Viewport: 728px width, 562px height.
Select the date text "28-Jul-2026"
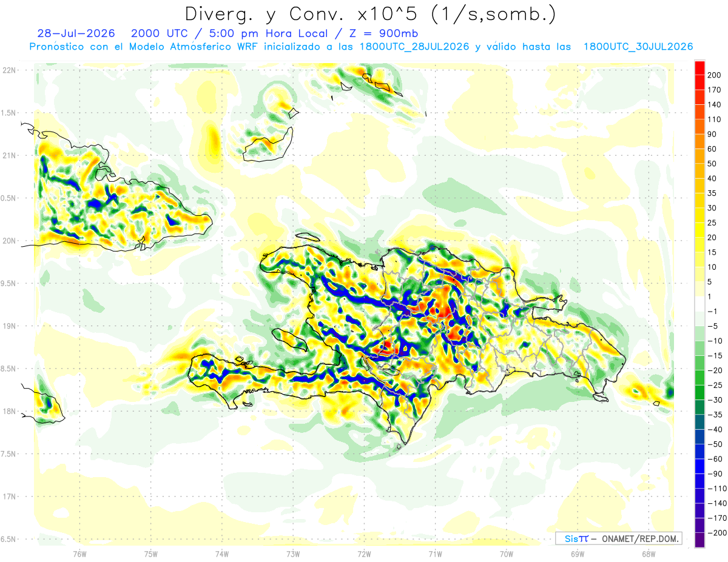[75, 33]
